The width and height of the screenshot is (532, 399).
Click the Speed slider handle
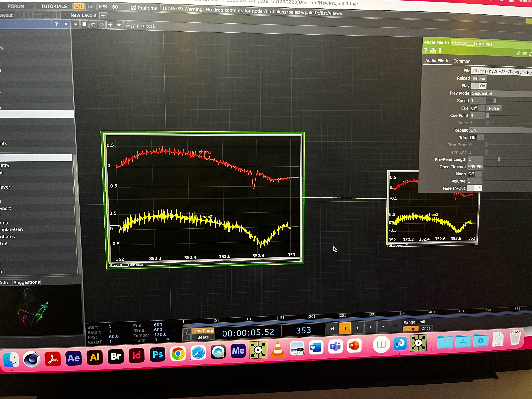tap(494, 101)
